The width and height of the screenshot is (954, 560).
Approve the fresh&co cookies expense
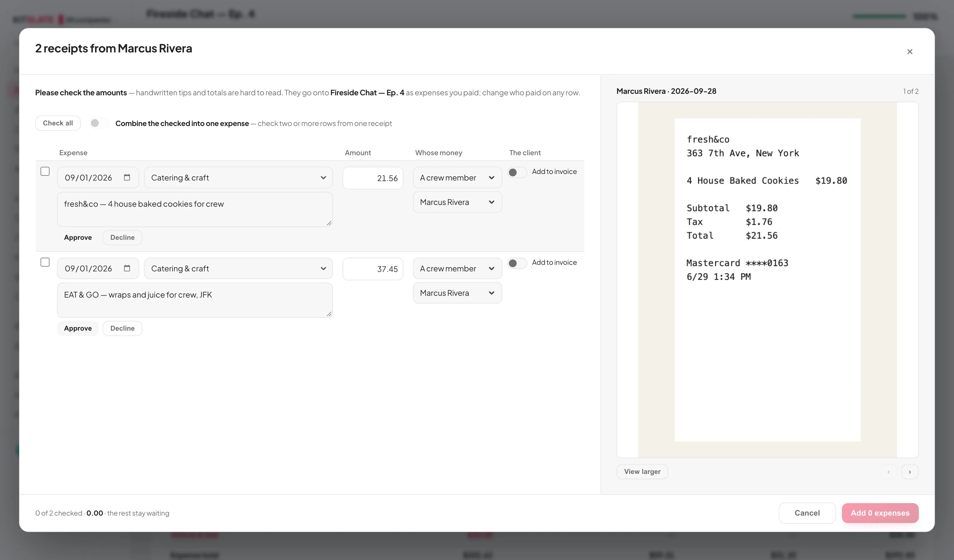(x=78, y=237)
